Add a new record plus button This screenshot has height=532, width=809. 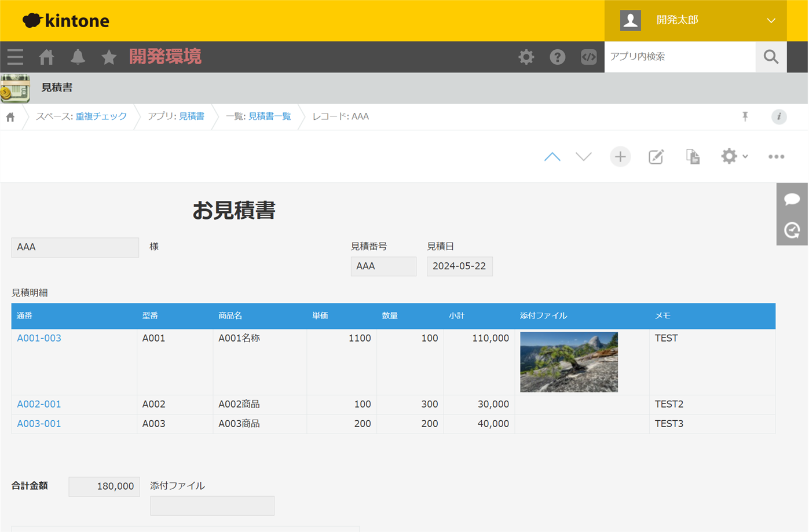(620, 157)
